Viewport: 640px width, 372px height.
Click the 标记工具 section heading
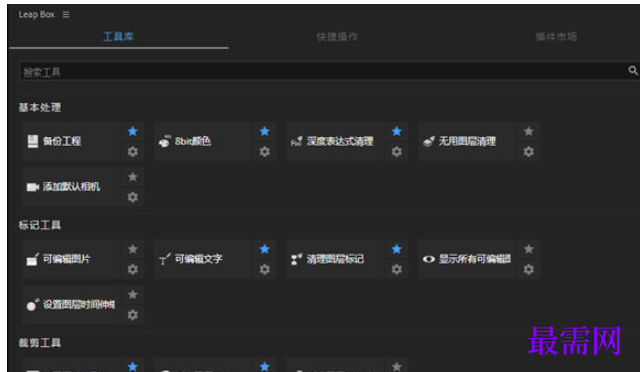(40, 225)
